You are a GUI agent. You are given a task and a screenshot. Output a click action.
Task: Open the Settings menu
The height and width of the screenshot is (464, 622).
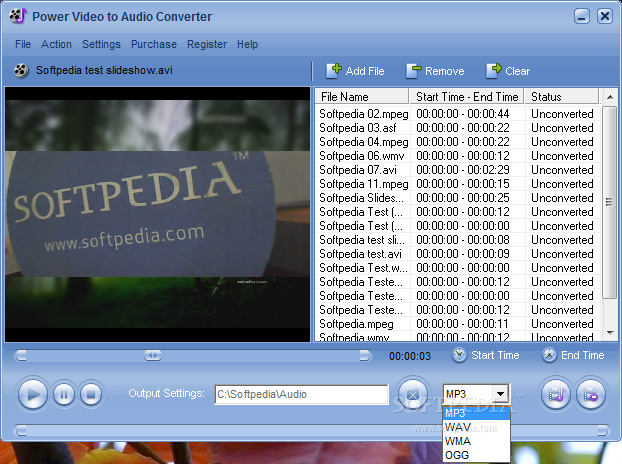101,44
